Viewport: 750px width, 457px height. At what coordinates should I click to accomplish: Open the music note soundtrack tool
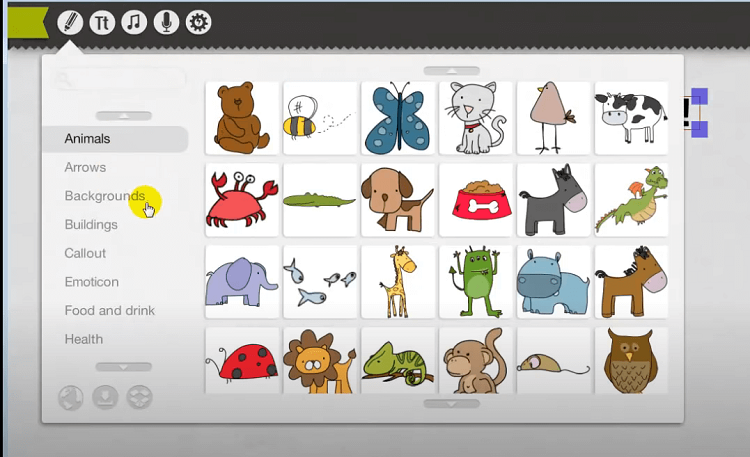(x=134, y=22)
